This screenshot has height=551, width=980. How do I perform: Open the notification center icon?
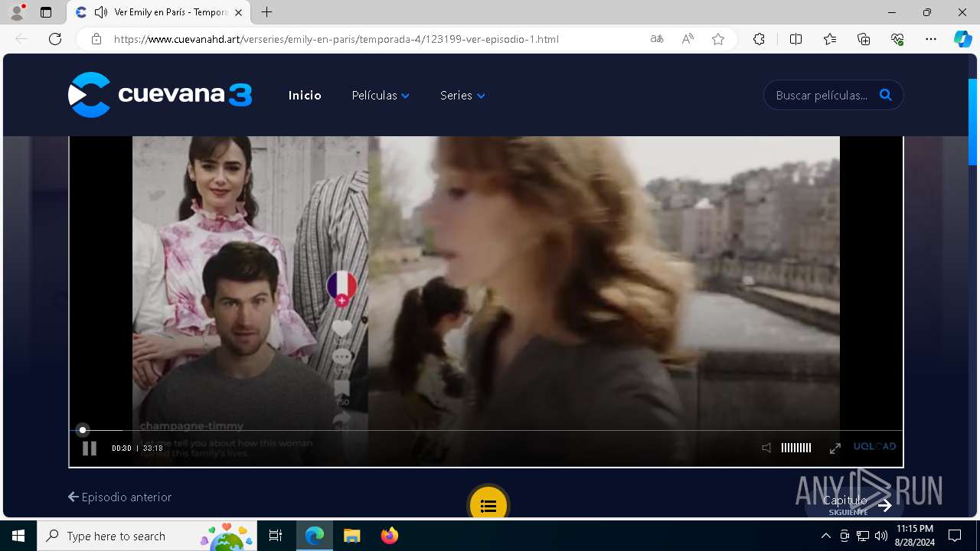tap(955, 536)
